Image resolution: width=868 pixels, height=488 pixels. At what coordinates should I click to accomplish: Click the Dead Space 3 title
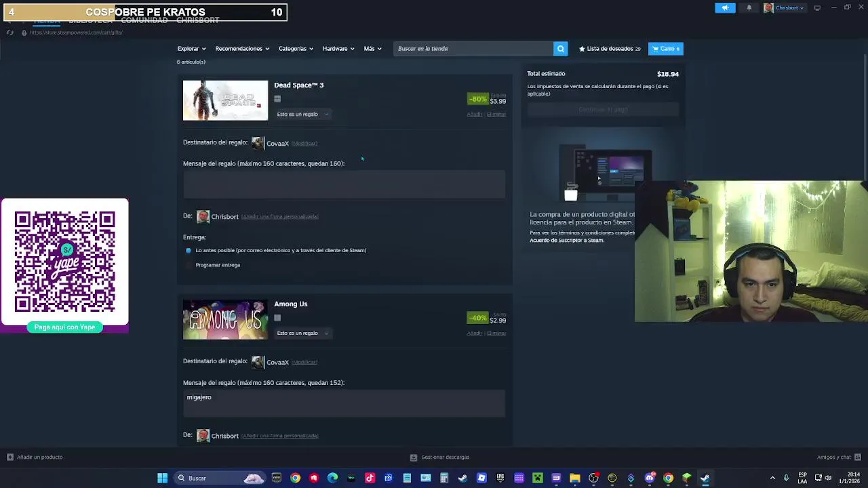298,85
